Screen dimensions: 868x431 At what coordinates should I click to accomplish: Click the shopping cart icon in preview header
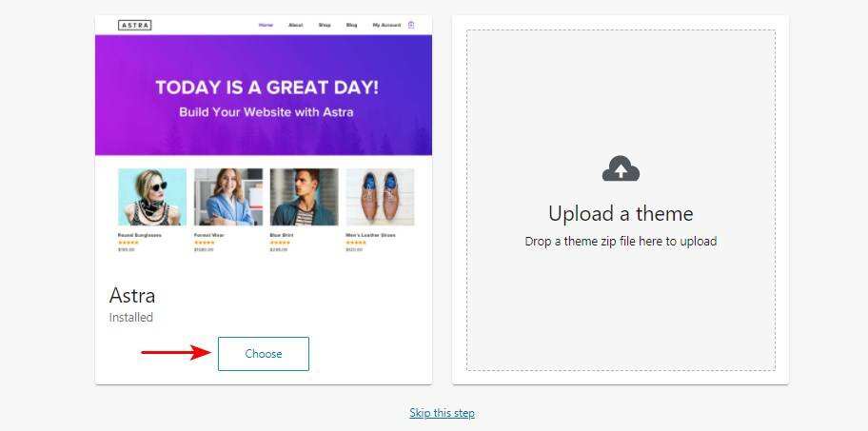pos(411,25)
